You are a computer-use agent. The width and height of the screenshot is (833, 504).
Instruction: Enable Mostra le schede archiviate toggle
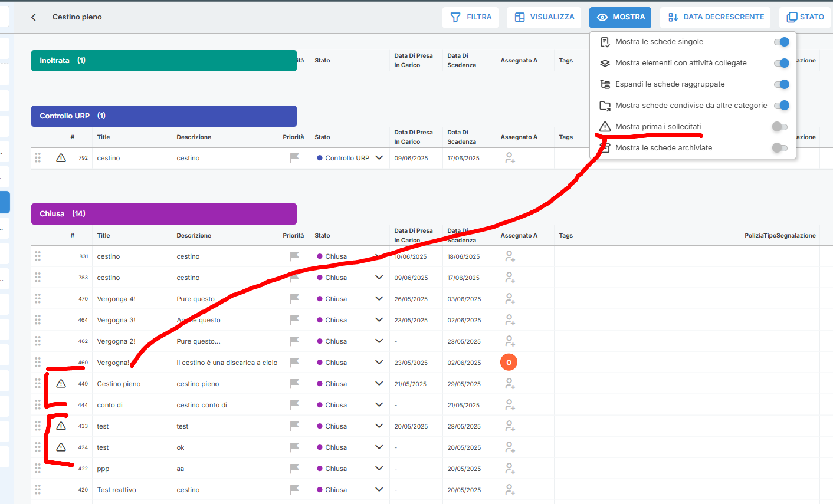[780, 148]
